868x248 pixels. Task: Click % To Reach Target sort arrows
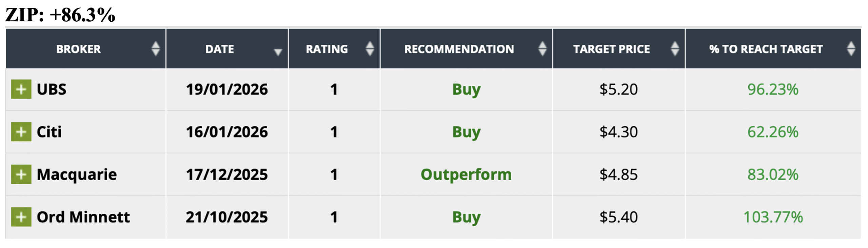(x=851, y=49)
